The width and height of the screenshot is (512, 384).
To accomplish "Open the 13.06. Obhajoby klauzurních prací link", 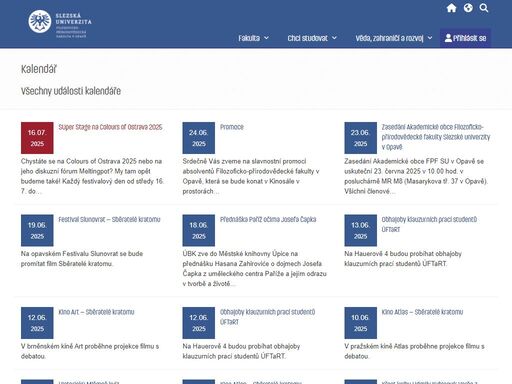I will tap(429, 224).
